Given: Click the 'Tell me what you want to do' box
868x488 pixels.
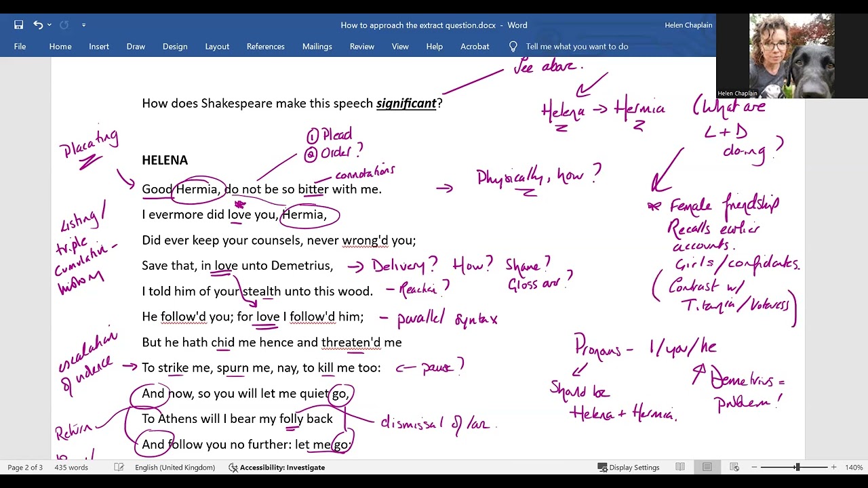Looking at the screenshot, I should (576, 46).
